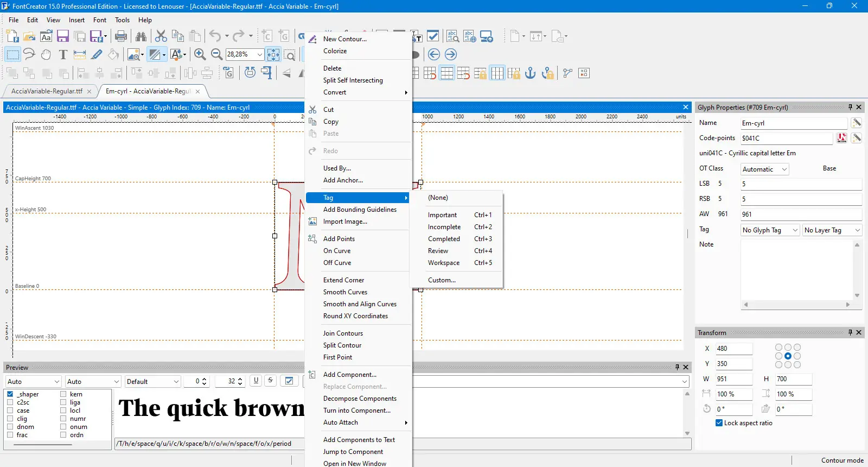
Task: Select the Text tool in toolbar
Action: 63,54
